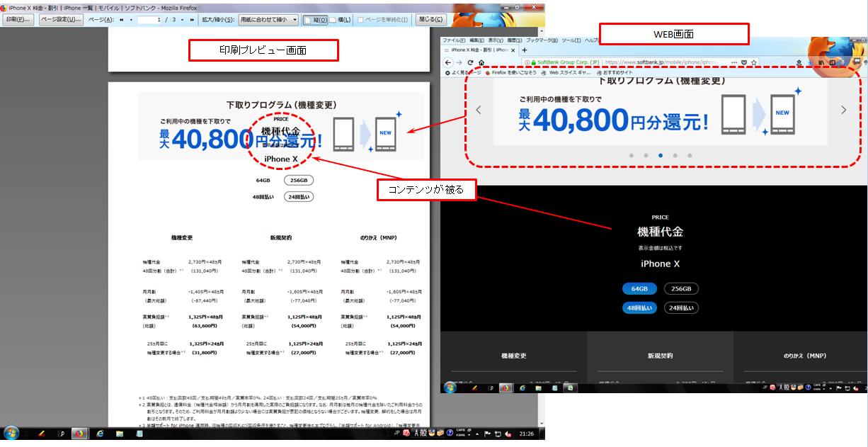This screenshot has height=447, width=868.
Task: Jump to first page in print preview
Action: (x=121, y=20)
